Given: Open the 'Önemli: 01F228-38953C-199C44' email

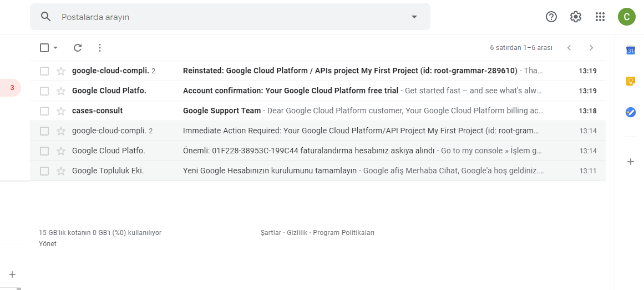Looking at the screenshot, I should 317,151.
